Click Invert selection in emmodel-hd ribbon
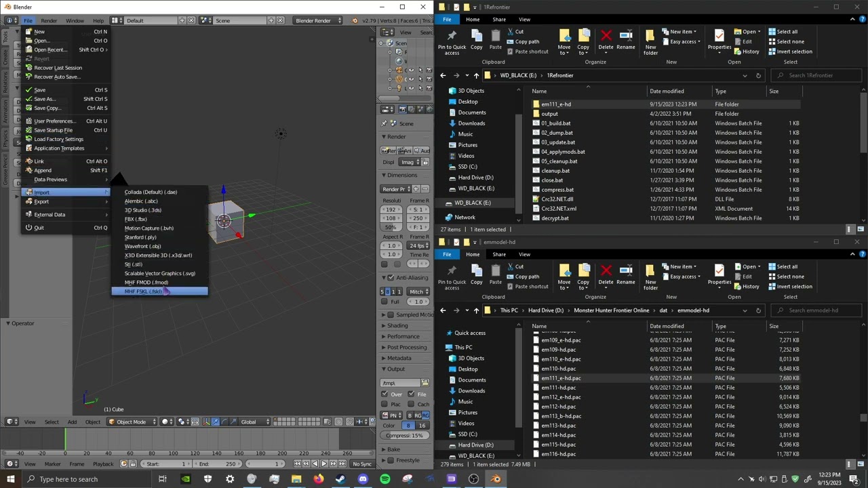This screenshot has width=868, height=488. point(789,286)
